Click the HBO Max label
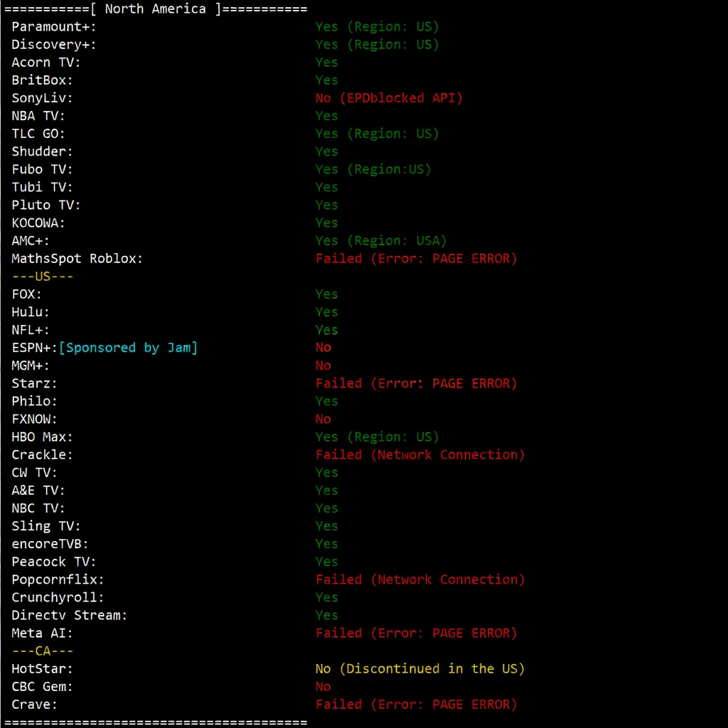 click(x=42, y=437)
